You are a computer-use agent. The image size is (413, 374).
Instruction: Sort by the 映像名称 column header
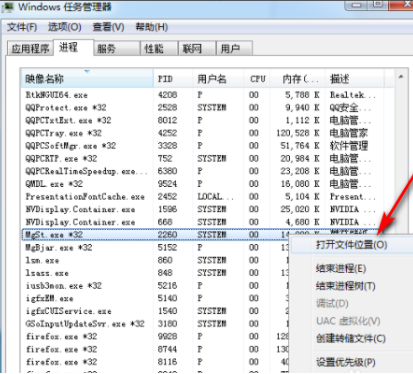(x=87, y=79)
